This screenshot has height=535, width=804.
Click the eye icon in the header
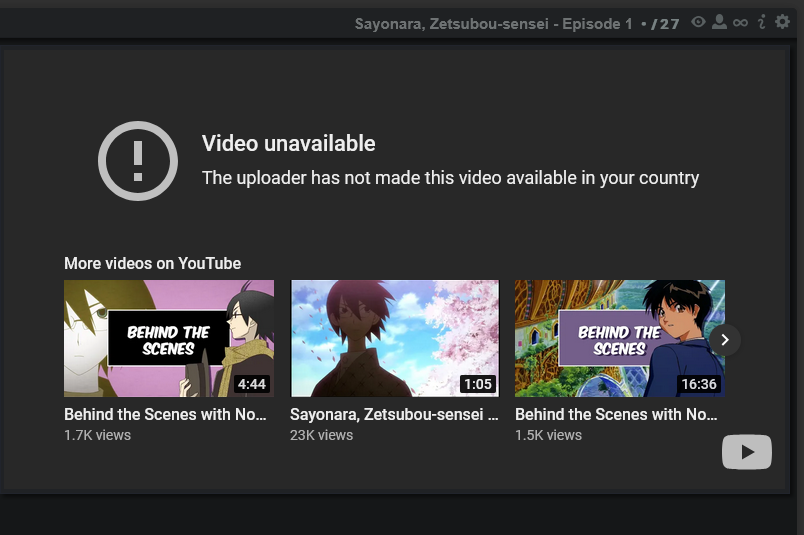point(698,22)
